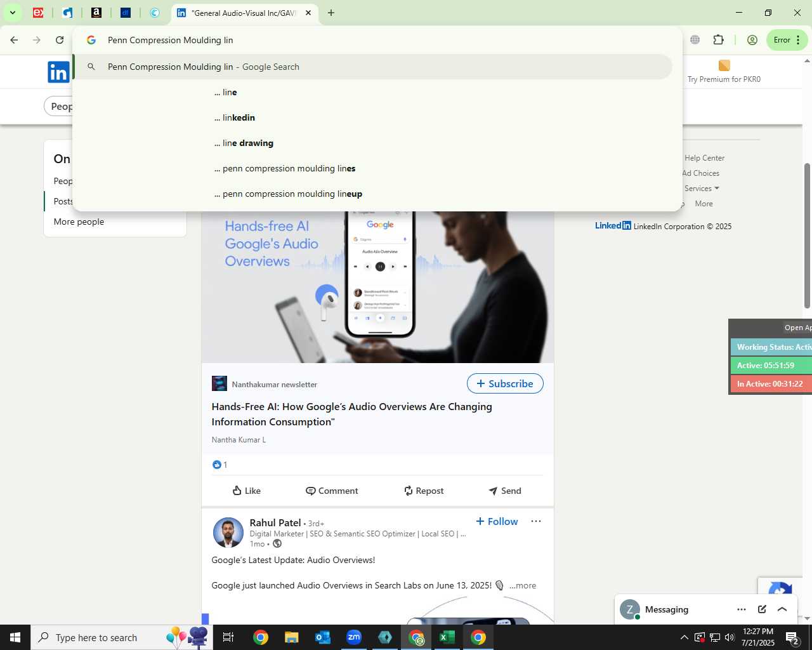Show hidden system tray icons
The height and width of the screenshot is (650, 812).
click(x=684, y=637)
